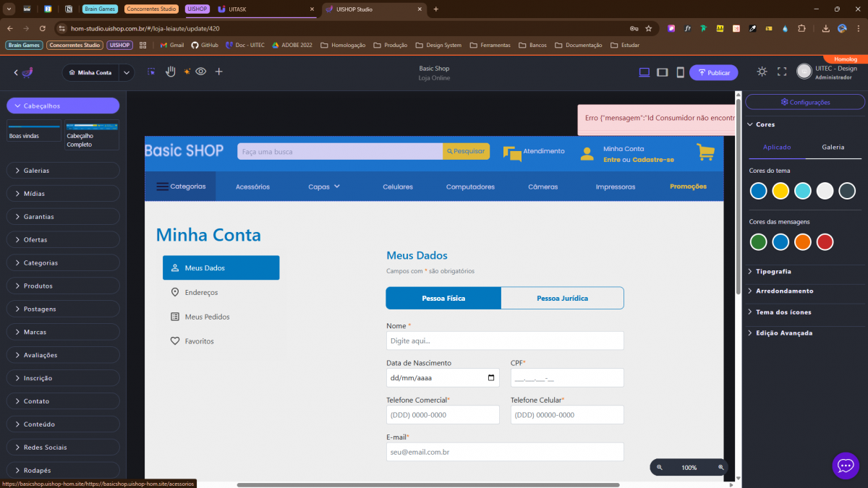Image resolution: width=868 pixels, height=488 pixels.
Task: Click the shopping cart icon
Action: 705,152
